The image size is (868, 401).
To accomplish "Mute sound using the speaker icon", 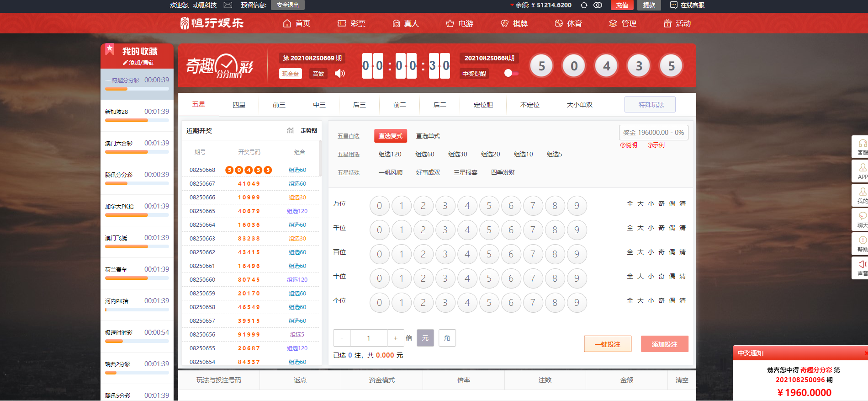I will (340, 74).
